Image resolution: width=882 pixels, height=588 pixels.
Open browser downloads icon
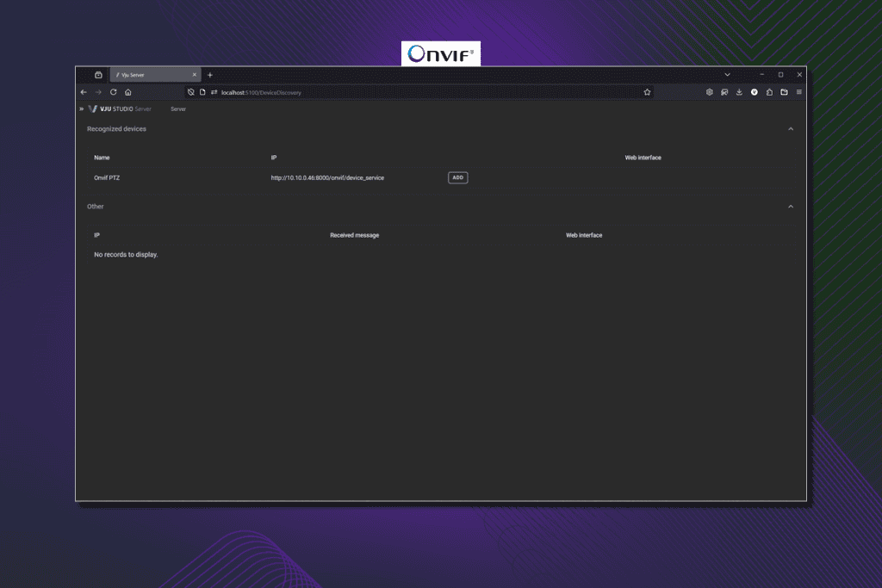coord(739,92)
